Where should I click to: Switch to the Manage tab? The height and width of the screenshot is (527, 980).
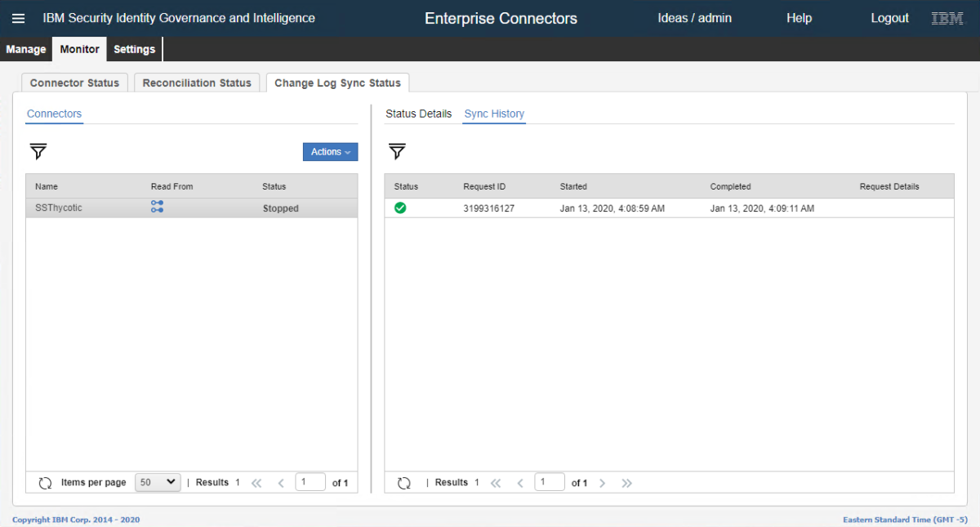point(26,49)
